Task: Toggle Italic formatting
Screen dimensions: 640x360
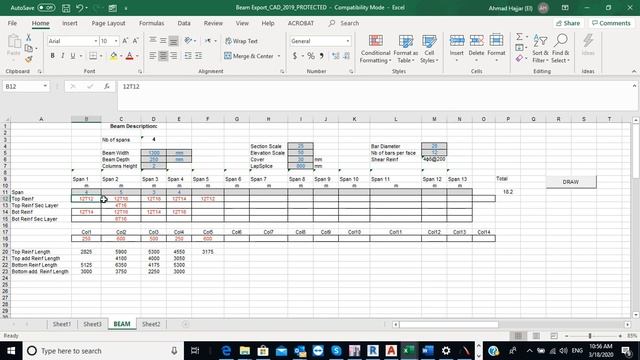Action: coord(62,56)
